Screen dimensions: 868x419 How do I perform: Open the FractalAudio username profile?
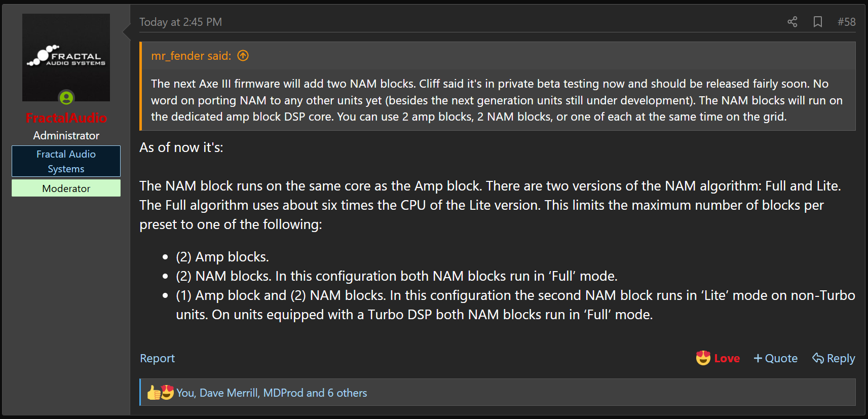point(66,118)
